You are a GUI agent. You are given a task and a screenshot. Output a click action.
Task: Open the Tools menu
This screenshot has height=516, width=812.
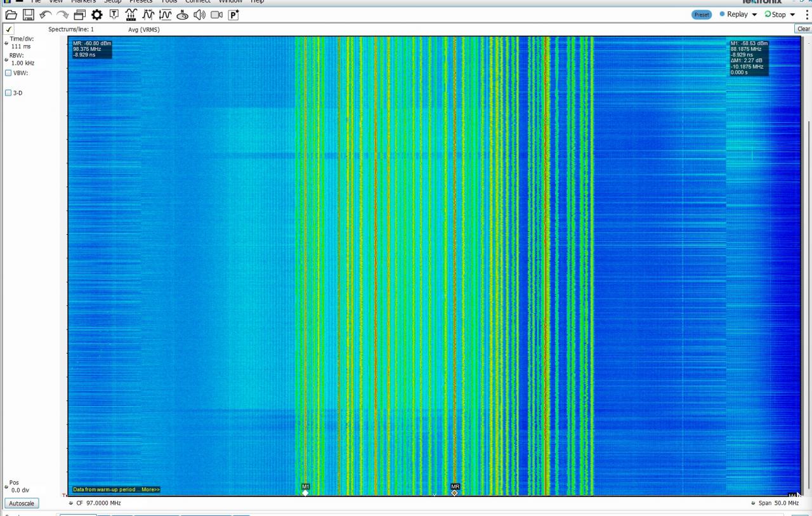click(x=169, y=2)
